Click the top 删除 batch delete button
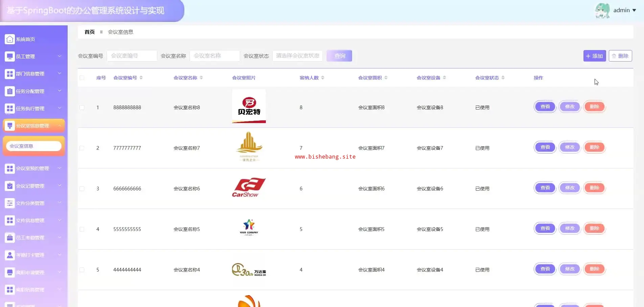 point(620,56)
